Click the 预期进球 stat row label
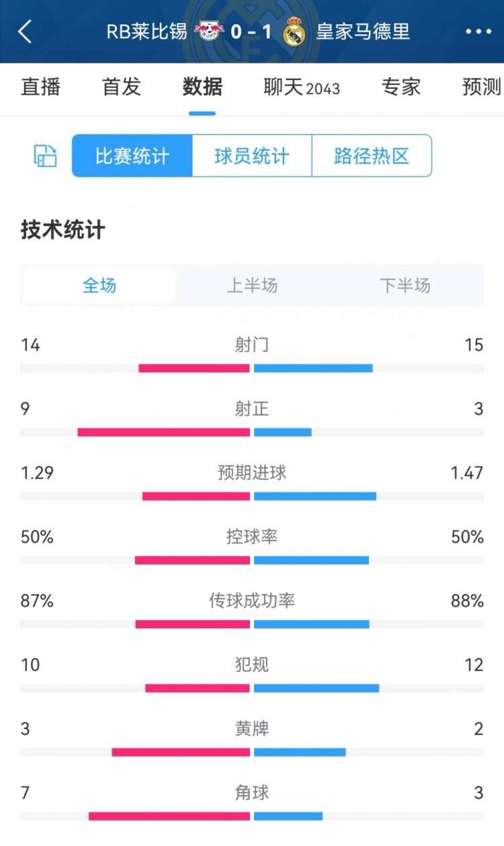The height and width of the screenshot is (846, 504). 252,472
